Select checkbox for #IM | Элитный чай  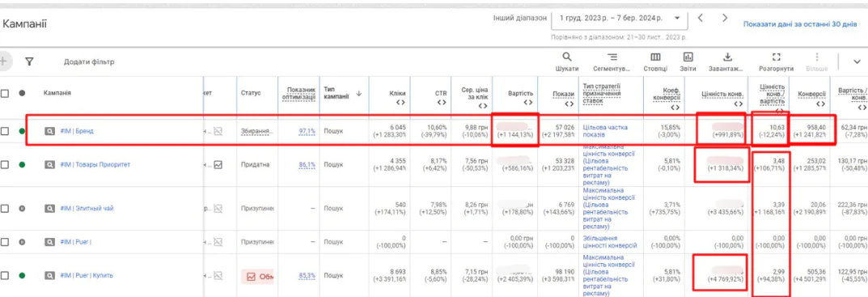4,208
